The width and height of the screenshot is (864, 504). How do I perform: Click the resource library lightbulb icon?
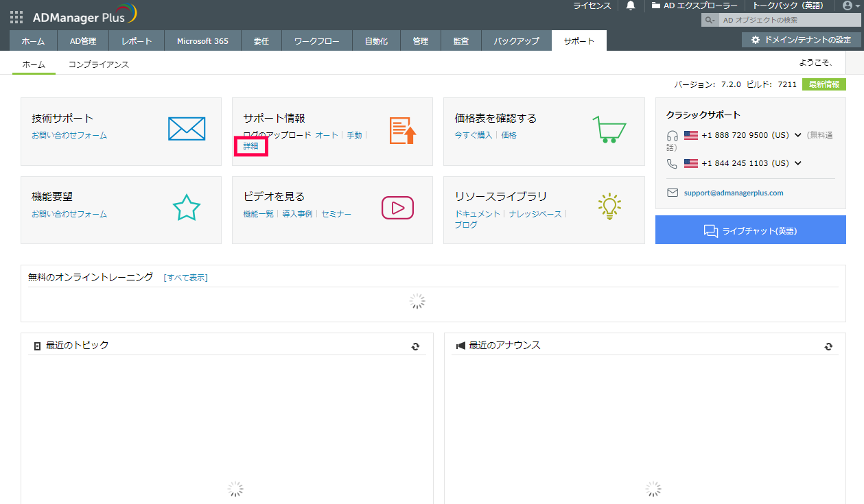[x=609, y=206]
